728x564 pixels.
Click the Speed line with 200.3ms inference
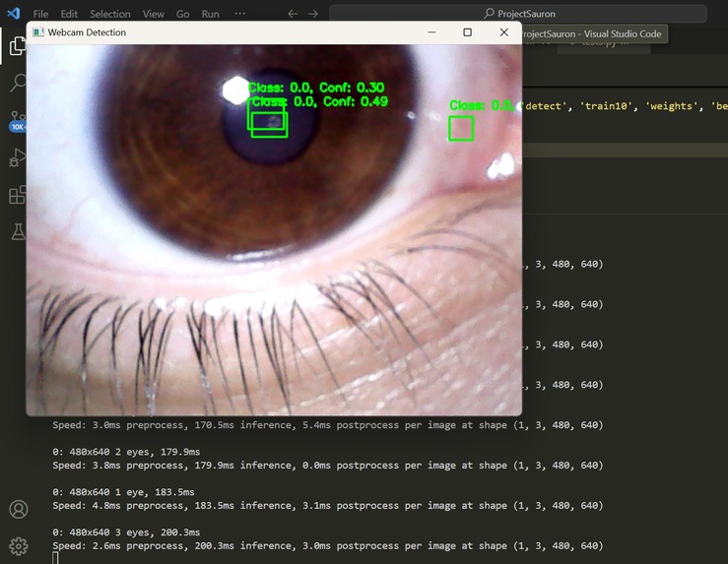[328, 546]
